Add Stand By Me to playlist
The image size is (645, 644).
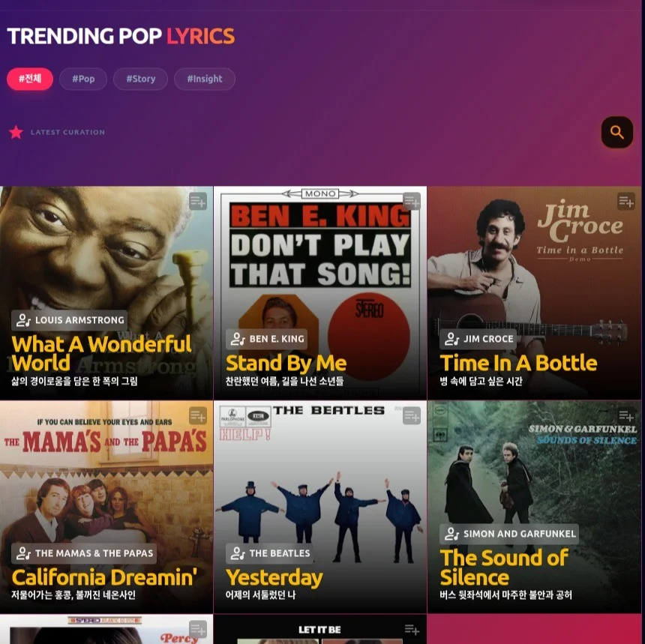click(412, 202)
